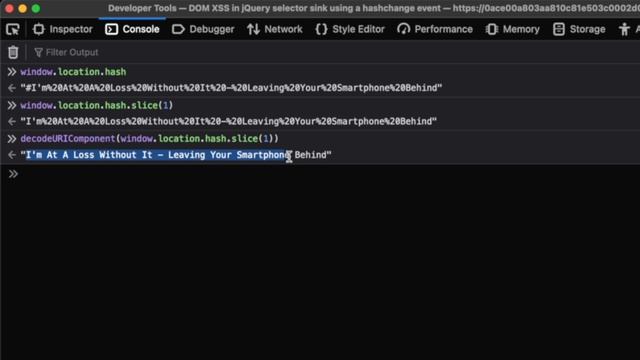The image size is (640, 360).
Task: Open the Performance tab
Action: click(x=435, y=29)
